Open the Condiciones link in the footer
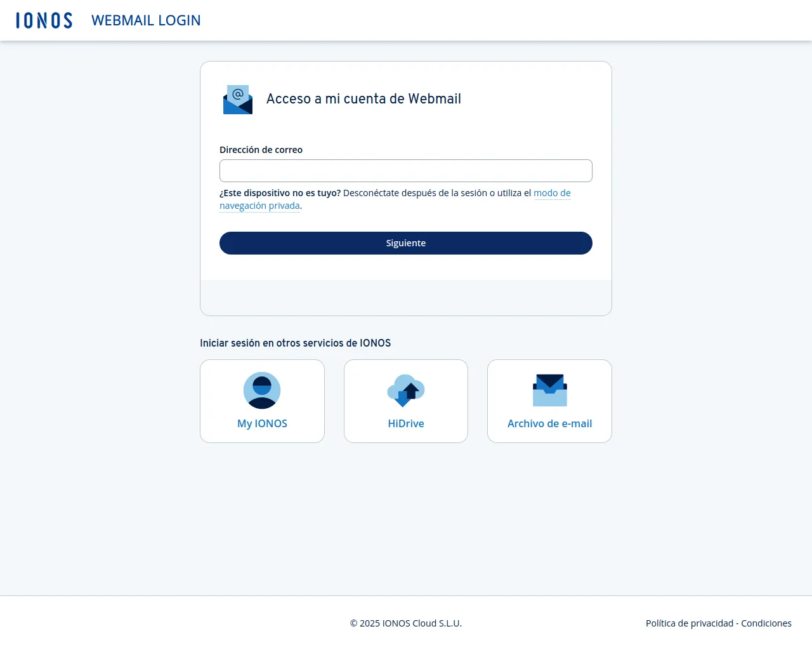 click(x=766, y=623)
